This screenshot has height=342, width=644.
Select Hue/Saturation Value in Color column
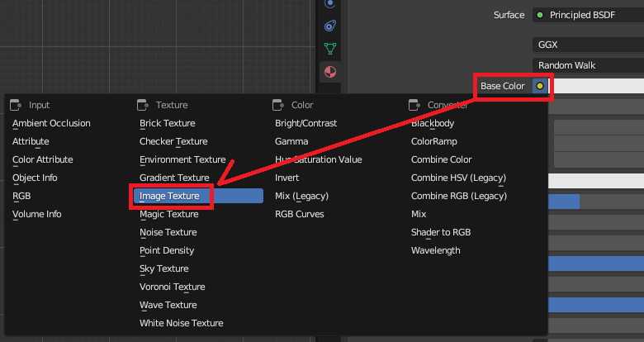(x=319, y=159)
